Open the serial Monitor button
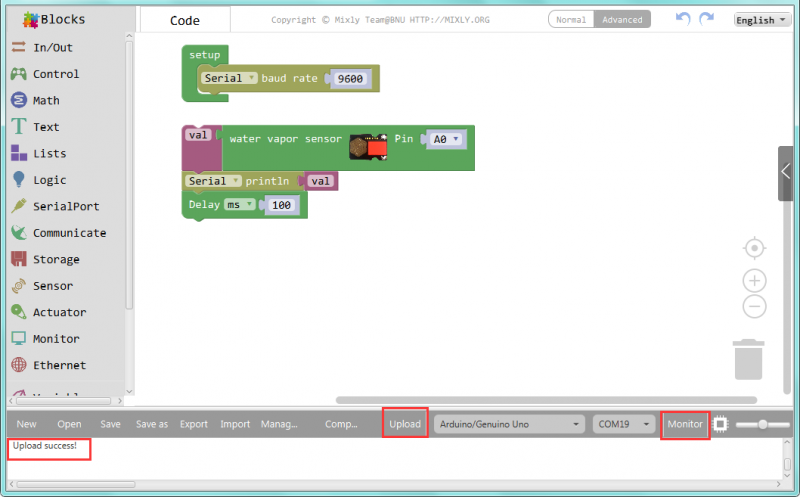This screenshot has width=800, height=497. point(685,424)
